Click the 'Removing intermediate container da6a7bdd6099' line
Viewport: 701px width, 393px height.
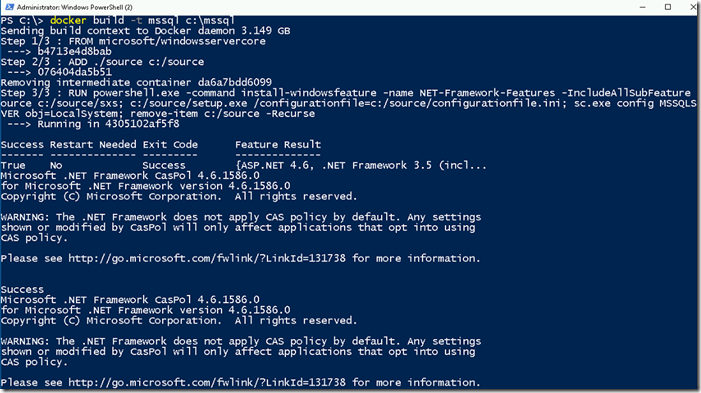136,83
